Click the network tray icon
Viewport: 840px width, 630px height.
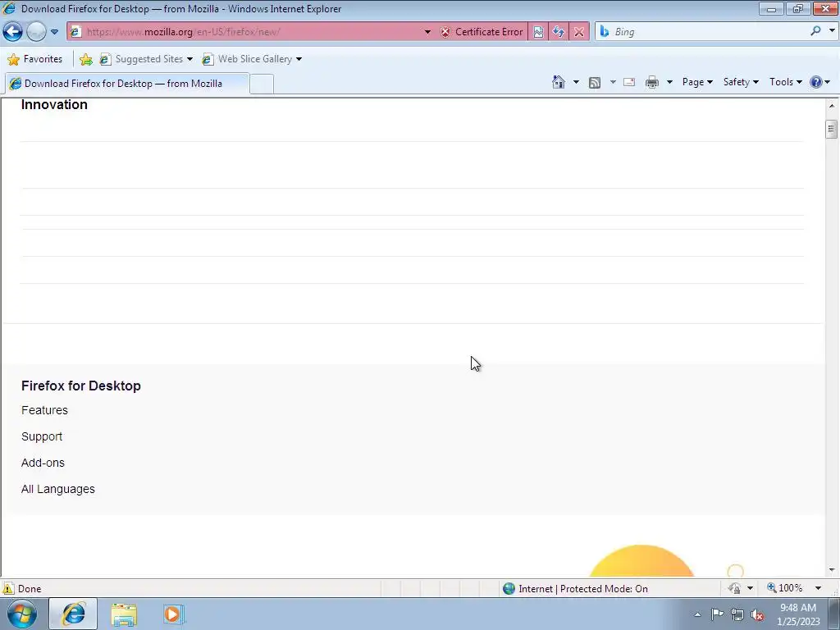(737, 615)
